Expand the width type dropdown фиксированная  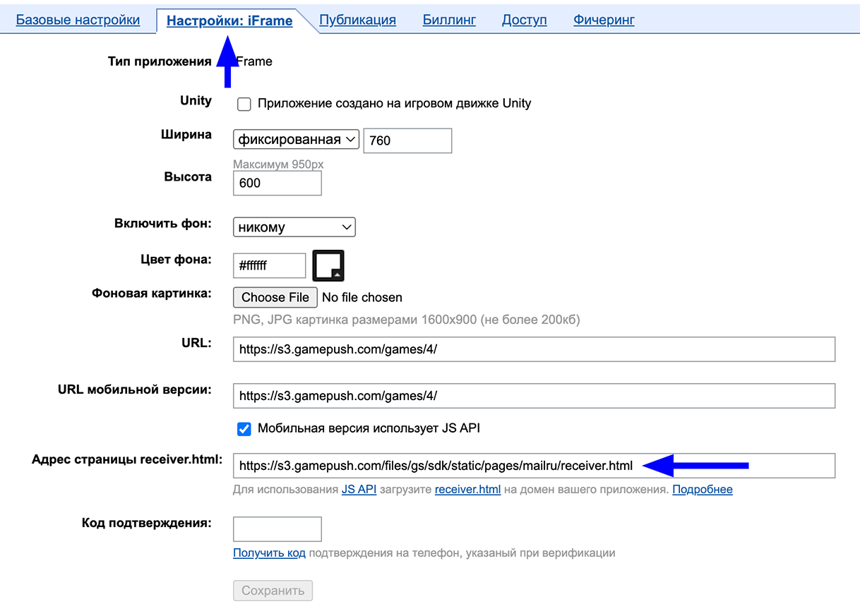296,140
